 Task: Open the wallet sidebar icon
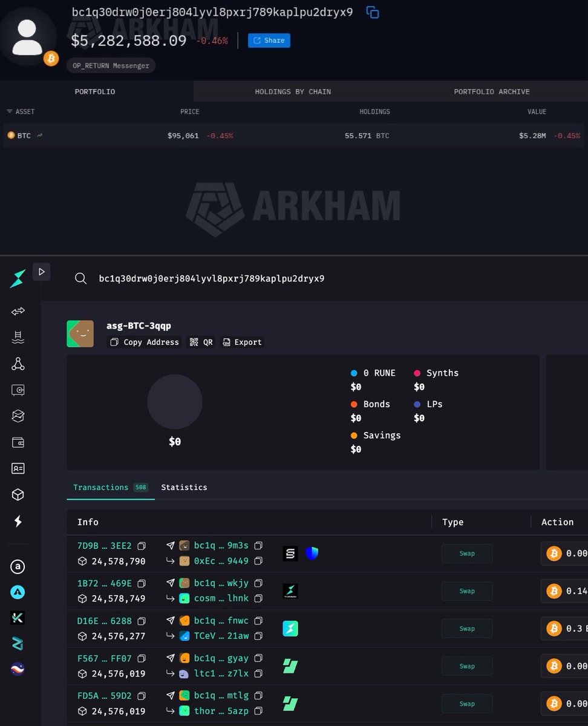pyautogui.click(x=18, y=442)
